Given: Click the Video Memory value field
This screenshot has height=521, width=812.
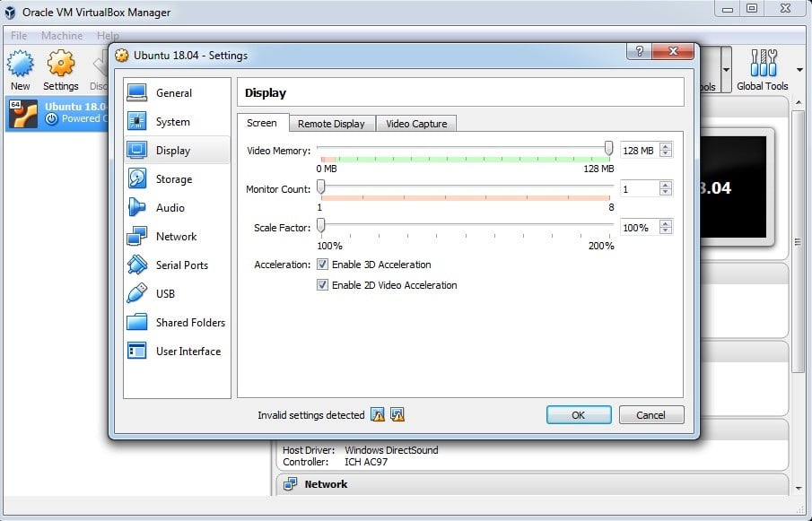Looking at the screenshot, I should pyautogui.click(x=638, y=151).
